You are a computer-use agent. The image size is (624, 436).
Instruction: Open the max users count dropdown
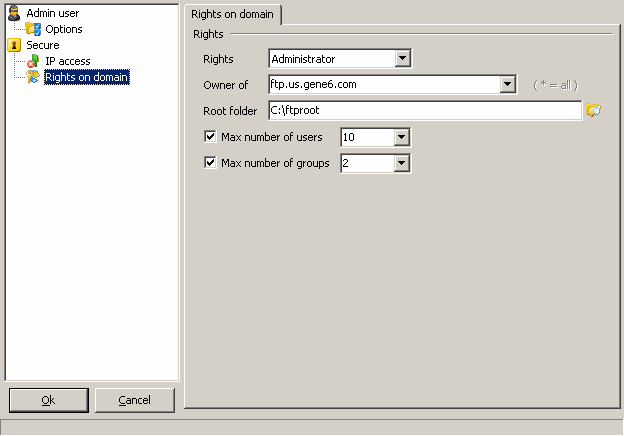click(402, 137)
